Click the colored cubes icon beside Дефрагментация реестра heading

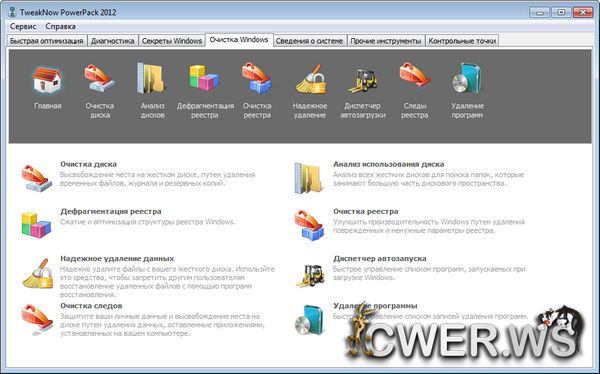(x=36, y=225)
